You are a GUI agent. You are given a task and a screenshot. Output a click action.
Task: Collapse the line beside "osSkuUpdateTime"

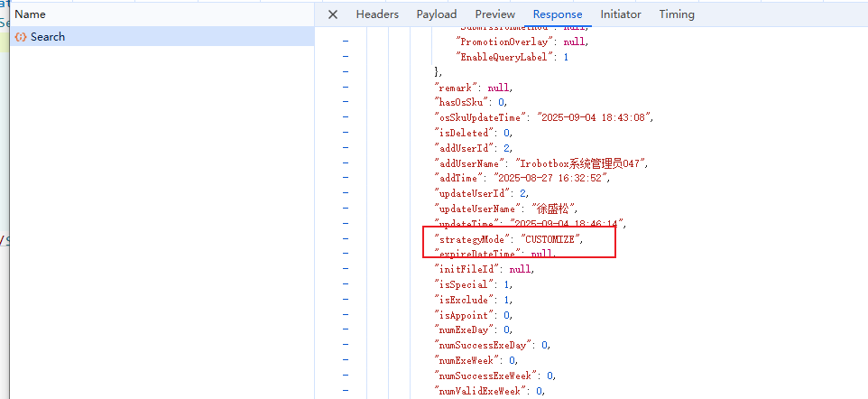[346, 117]
